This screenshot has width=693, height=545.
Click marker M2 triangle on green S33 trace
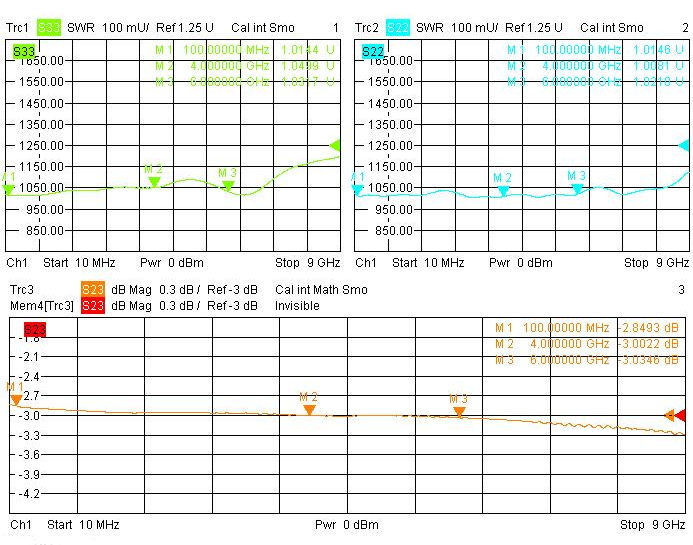click(153, 182)
